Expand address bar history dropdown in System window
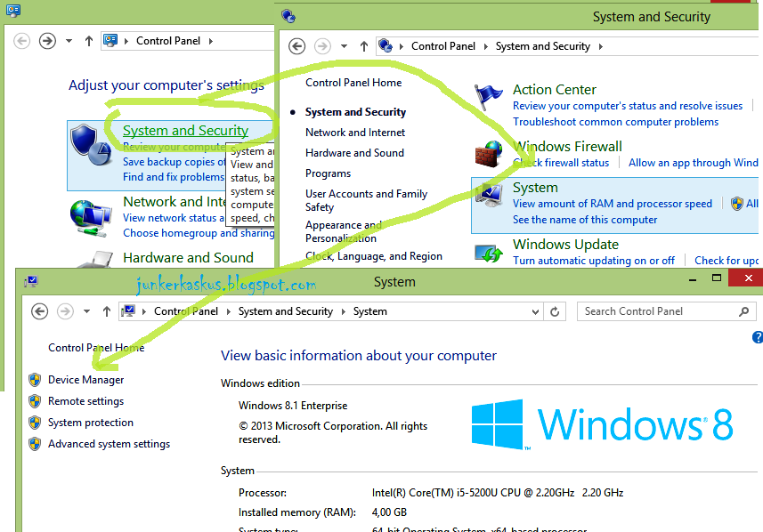Screen dimensions: 763x532 tap(535, 311)
